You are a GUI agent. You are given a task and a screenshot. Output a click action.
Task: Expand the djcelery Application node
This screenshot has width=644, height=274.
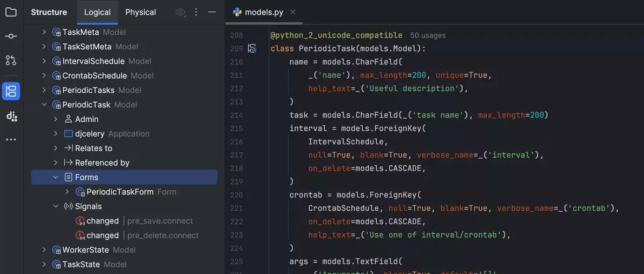56,134
